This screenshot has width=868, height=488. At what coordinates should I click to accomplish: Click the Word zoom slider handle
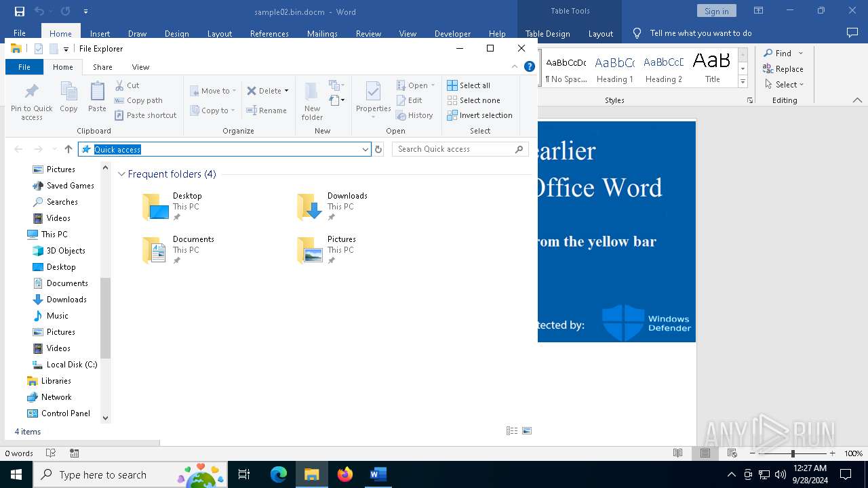click(793, 453)
